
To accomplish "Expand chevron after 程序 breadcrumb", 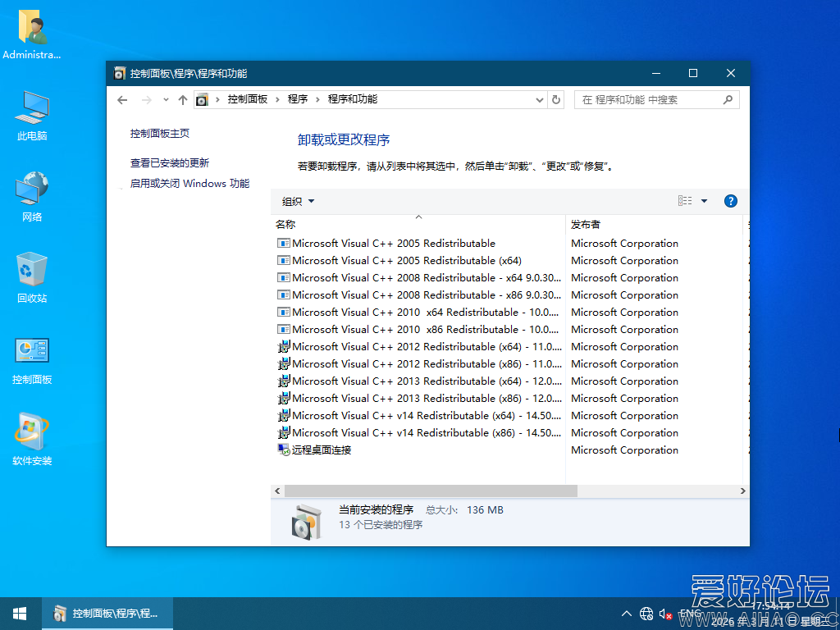I will click(317, 99).
